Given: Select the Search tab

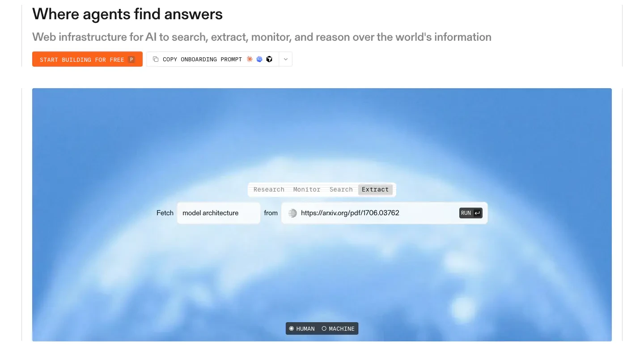Looking at the screenshot, I should 341,190.
